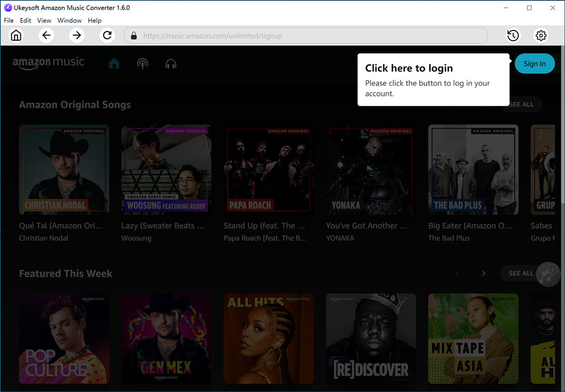Open the Help menu
Image resolution: width=565 pixels, height=392 pixels.
pos(94,20)
